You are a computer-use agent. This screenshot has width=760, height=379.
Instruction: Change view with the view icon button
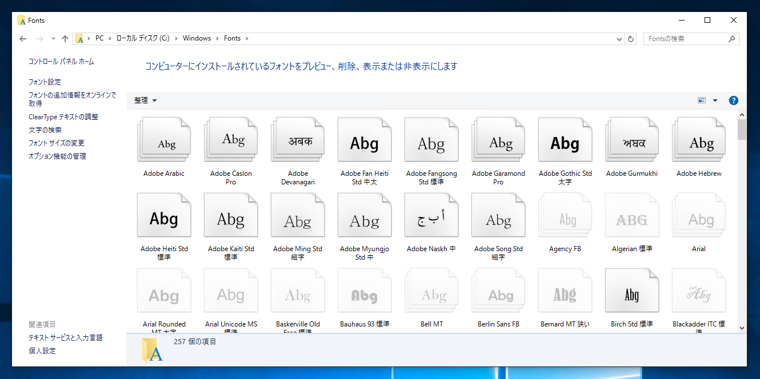click(701, 100)
